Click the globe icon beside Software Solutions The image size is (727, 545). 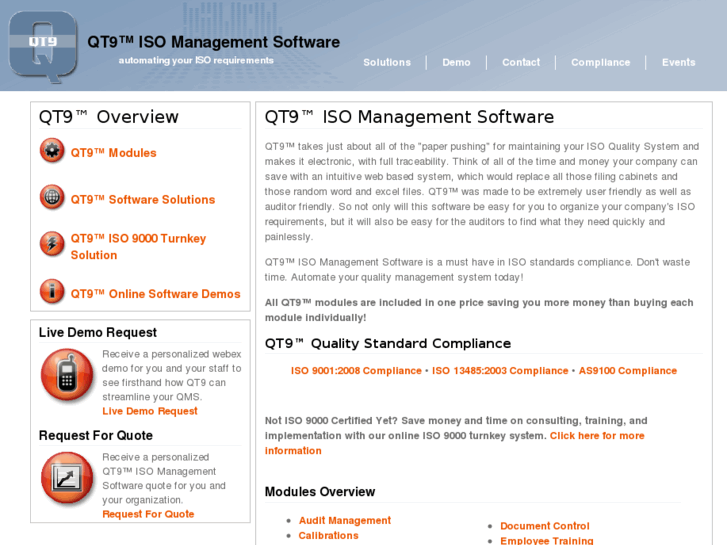(52, 197)
